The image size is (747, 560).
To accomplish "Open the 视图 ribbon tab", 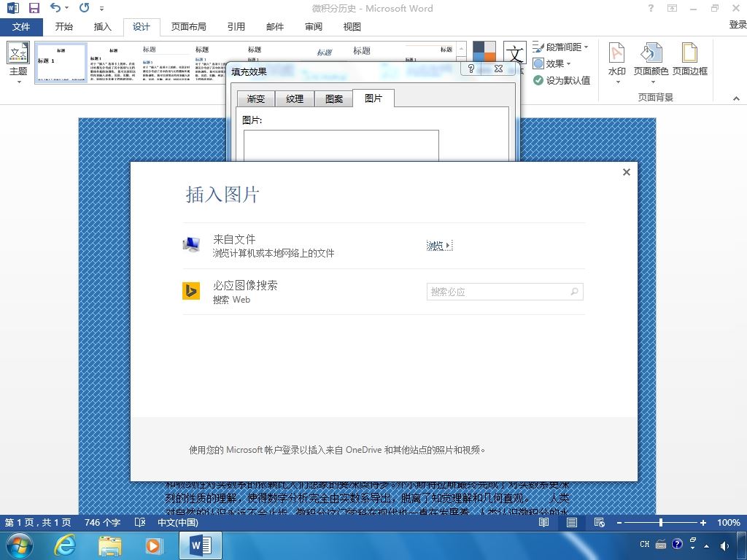I will pyautogui.click(x=352, y=27).
